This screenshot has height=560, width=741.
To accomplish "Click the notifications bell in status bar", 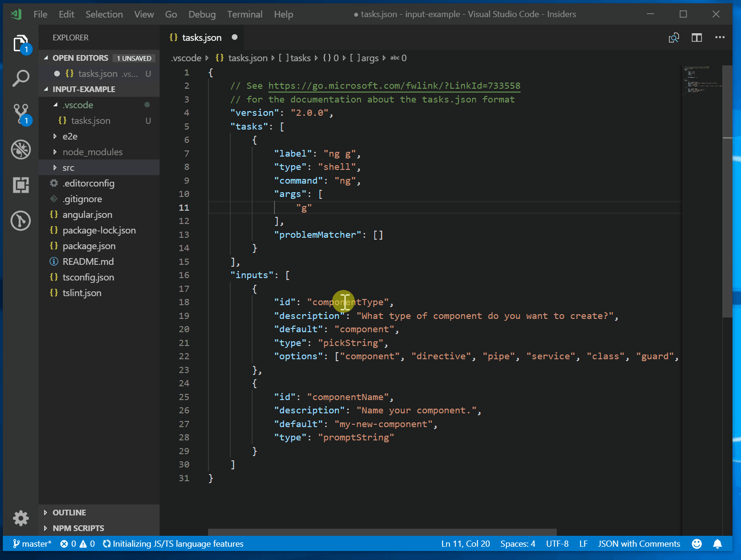I will tap(717, 544).
